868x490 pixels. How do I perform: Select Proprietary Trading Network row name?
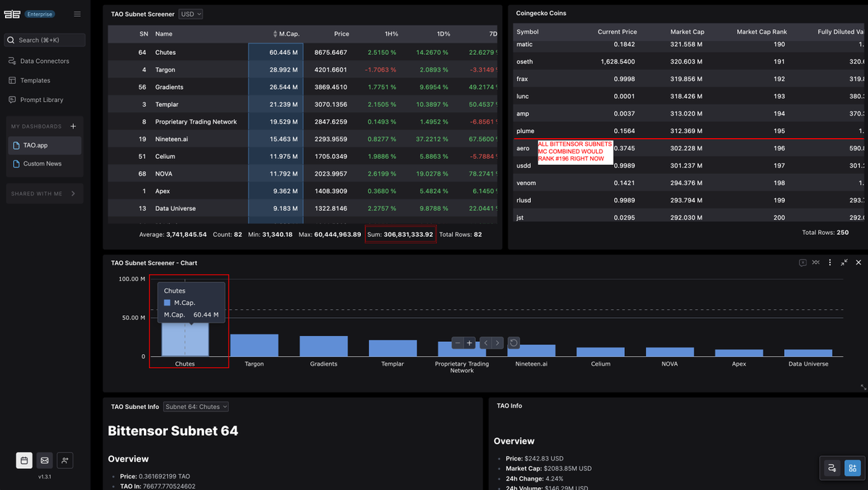pyautogui.click(x=196, y=122)
